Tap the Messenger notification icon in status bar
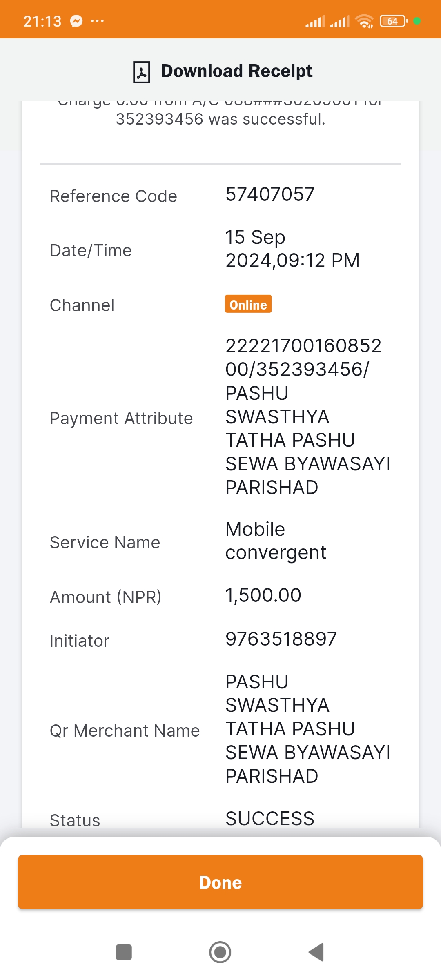The width and height of the screenshot is (441, 980). click(x=76, y=21)
